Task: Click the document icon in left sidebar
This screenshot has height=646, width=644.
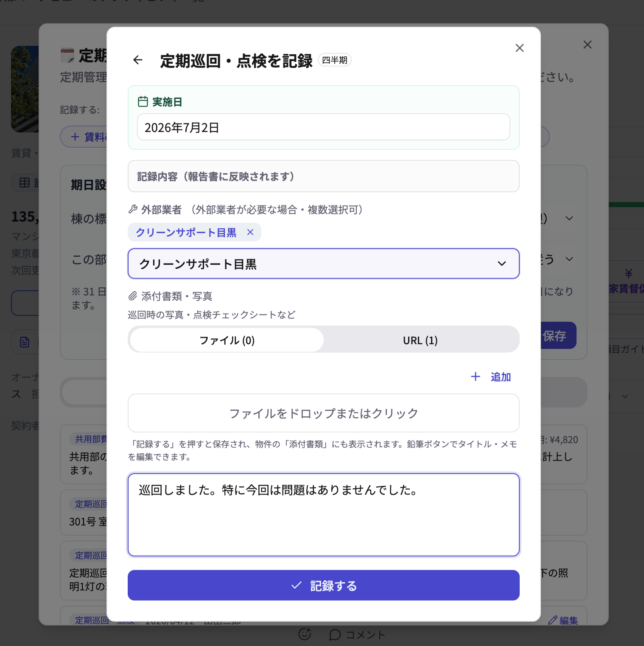Action: tap(25, 342)
